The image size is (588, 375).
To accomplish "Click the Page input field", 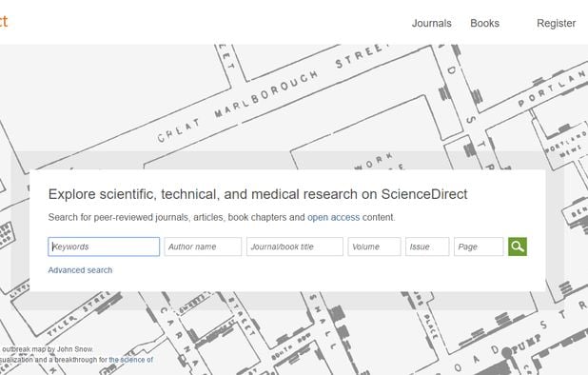I will click(479, 247).
